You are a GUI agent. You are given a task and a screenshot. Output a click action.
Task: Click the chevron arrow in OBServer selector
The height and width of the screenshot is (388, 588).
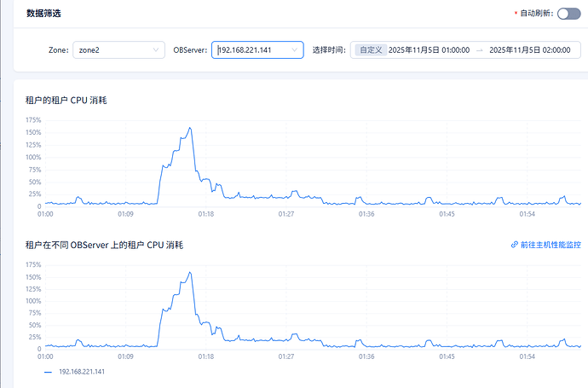point(295,50)
